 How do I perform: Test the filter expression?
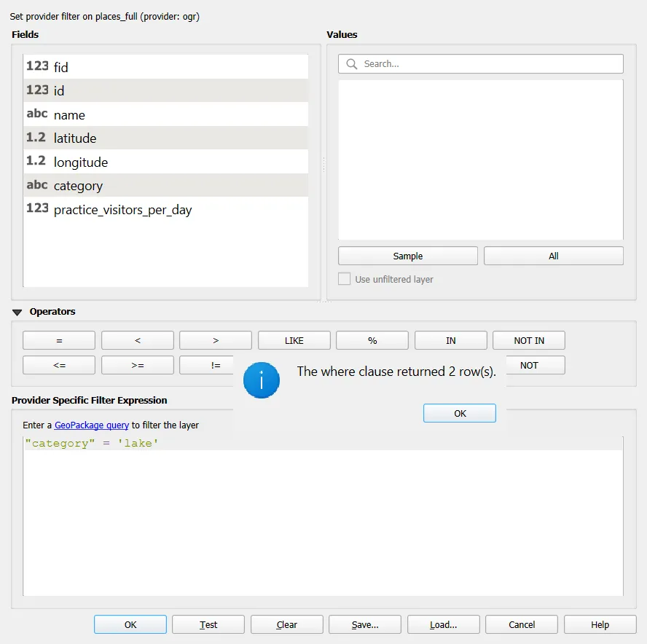tap(208, 624)
